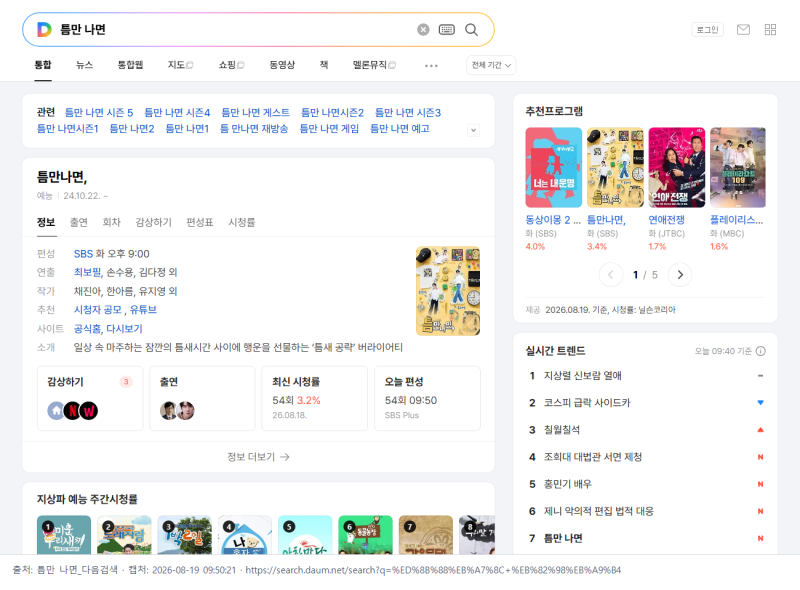Click related search 틈만 나면 예고
This screenshot has height=590, width=800.
click(x=399, y=129)
